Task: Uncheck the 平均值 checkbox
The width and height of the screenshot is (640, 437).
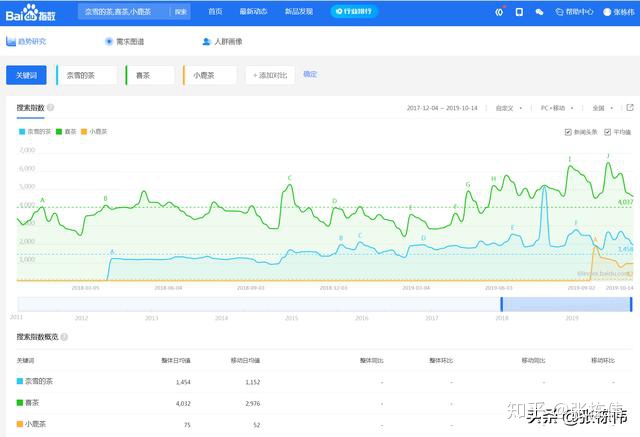Action: click(x=608, y=131)
